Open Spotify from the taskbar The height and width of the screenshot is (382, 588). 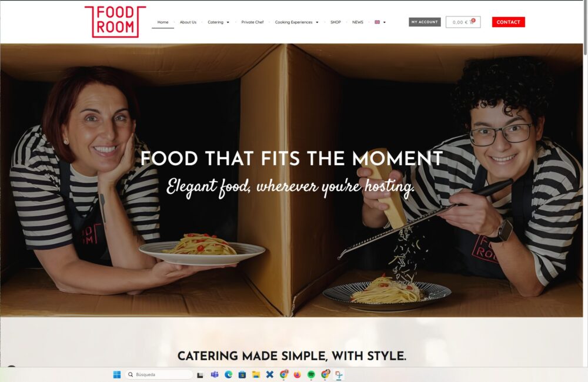pyautogui.click(x=311, y=374)
